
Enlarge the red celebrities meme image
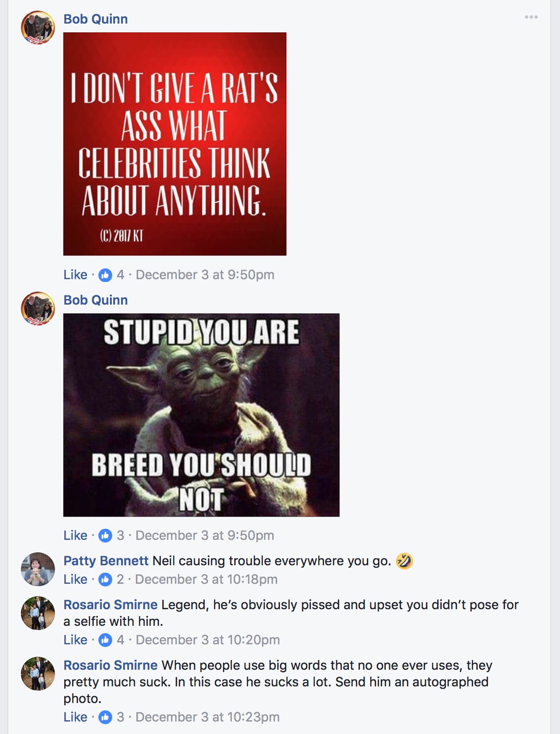pos(175,144)
